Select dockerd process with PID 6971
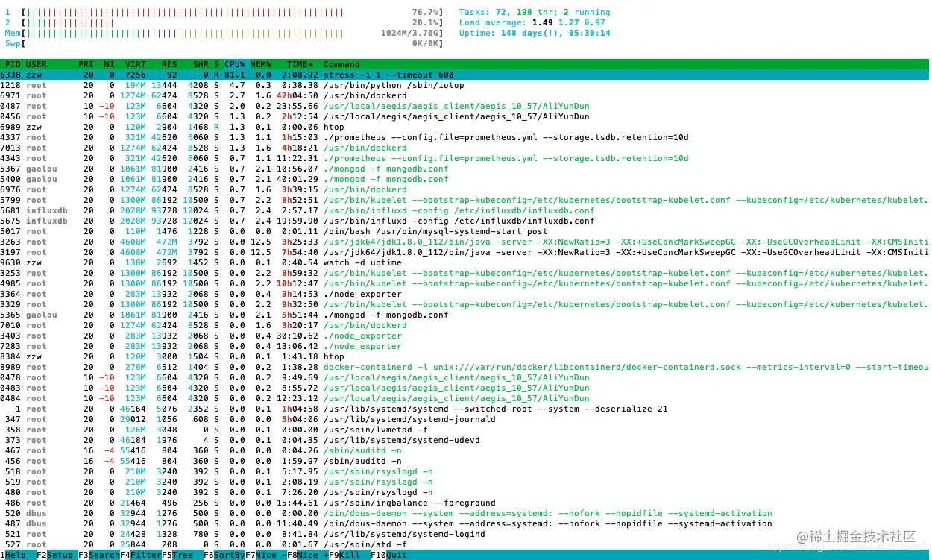Screen dimensions: 932x560 (x=465, y=95)
